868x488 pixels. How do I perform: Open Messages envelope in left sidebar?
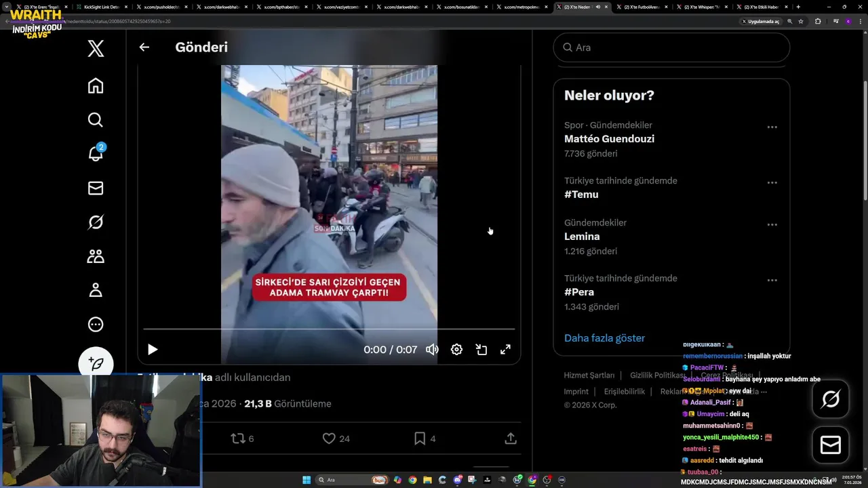coord(96,188)
